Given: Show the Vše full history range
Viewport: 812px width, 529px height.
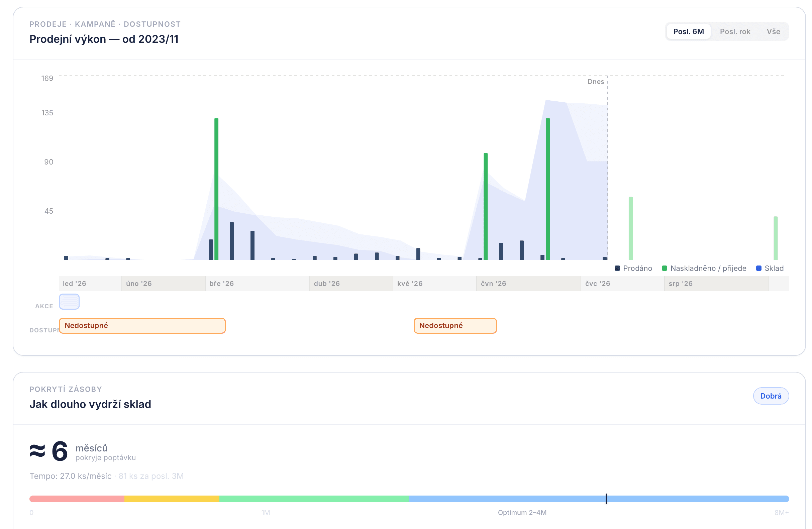Looking at the screenshot, I should tap(773, 31).
